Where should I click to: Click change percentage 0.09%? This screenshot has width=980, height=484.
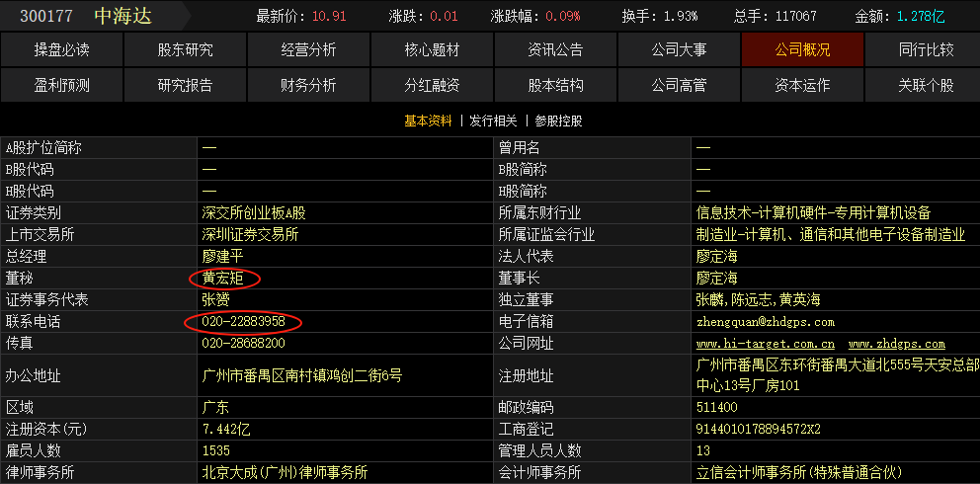[562, 16]
